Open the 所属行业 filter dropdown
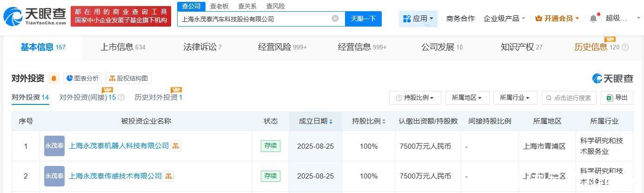Screen dimensions: 644x193 click(x=515, y=98)
